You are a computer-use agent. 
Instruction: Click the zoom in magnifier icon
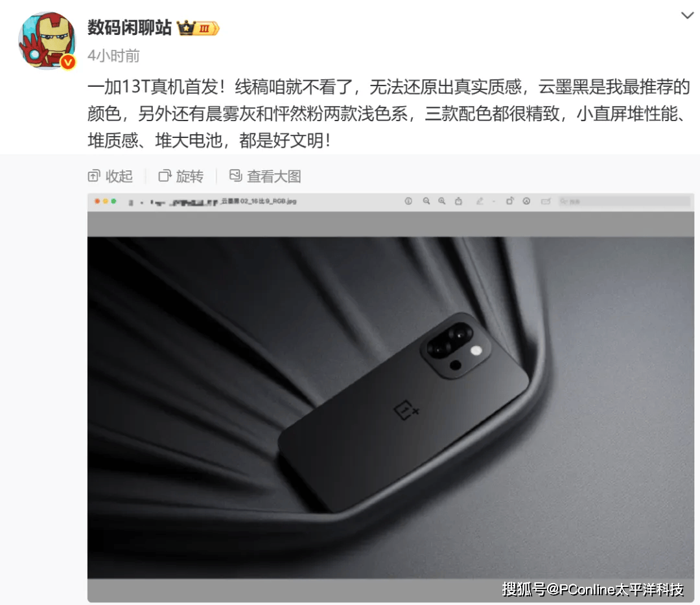[442, 201]
